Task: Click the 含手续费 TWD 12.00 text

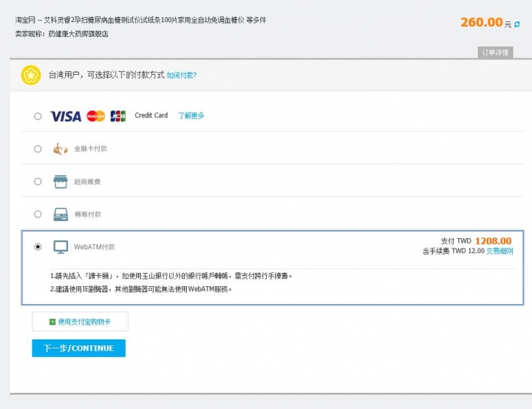Action: point(453,251)
